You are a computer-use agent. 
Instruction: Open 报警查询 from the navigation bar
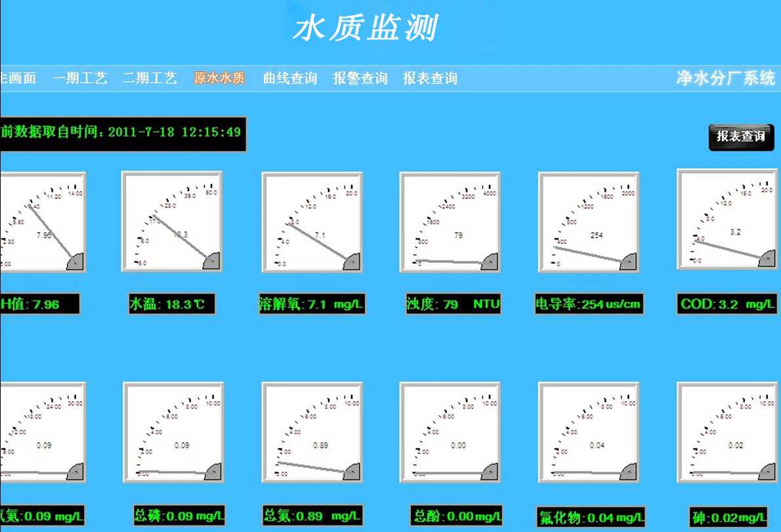pyautogui.click(x=360, y=79)
